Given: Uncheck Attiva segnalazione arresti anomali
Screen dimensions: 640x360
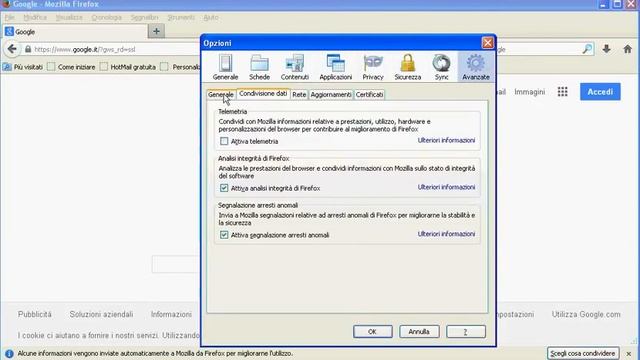Looking at the screenshot, I should (224, 235).
